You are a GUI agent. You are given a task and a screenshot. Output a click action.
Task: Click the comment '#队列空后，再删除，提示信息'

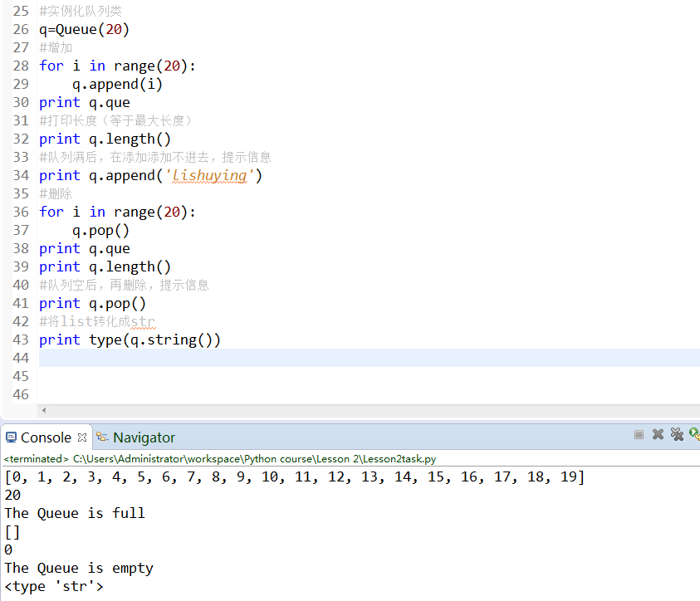coord(124,285)
